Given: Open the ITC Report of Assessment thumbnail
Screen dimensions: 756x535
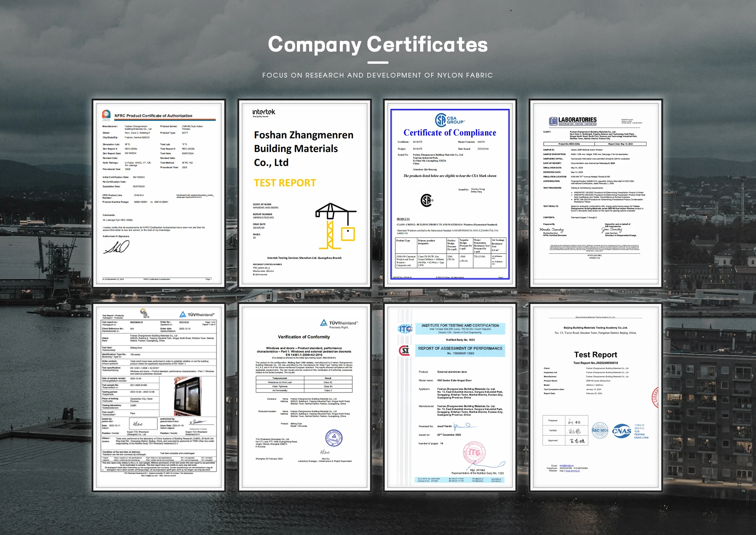Looking at the screenshot, I should click(x=450, y=397).
